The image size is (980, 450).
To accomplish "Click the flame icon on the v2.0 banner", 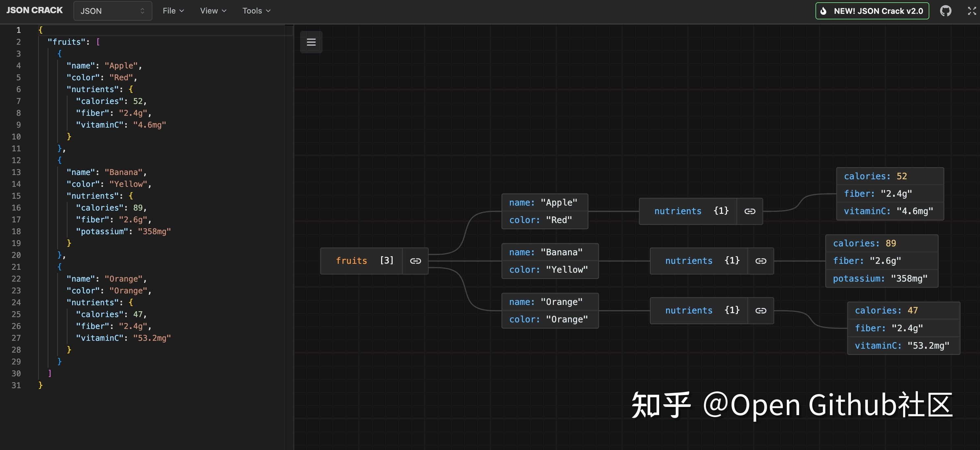I will [x=824, y=11].
